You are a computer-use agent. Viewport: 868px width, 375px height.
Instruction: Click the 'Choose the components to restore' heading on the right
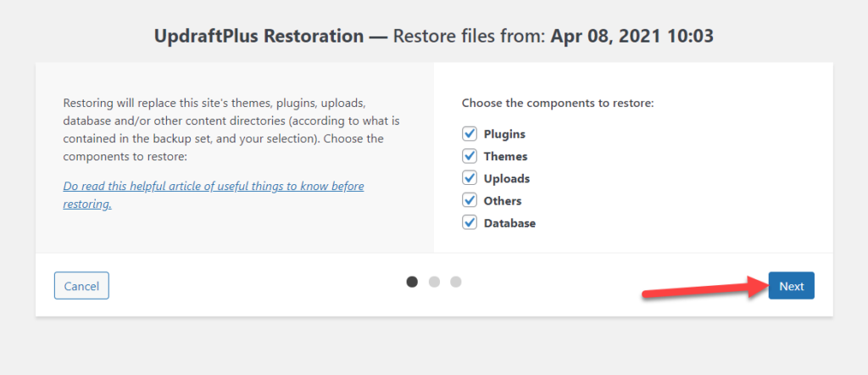tap(558, 103)
